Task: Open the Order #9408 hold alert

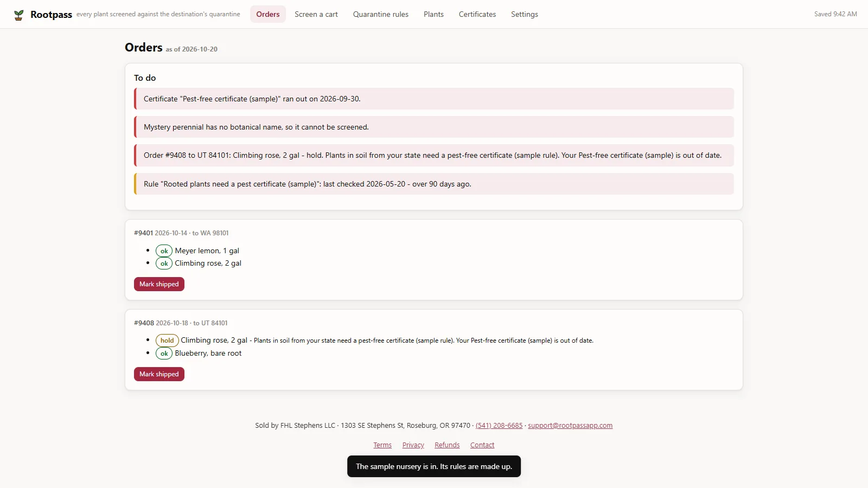Action: (434, 155)
